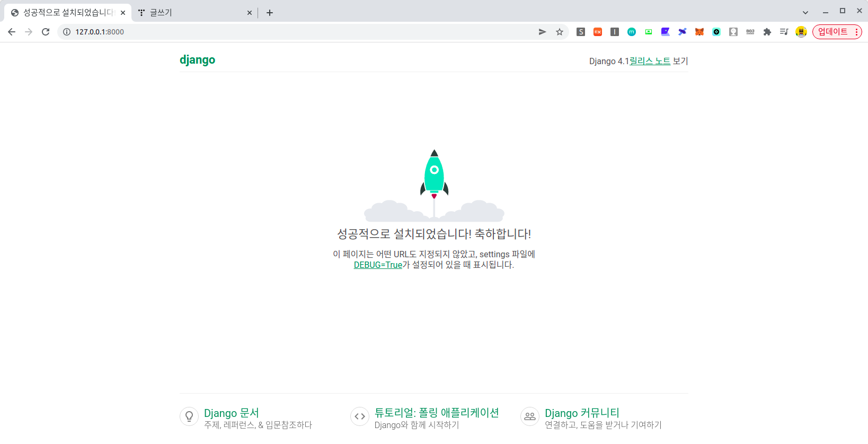Open the dark gray I extension
The height and width of the screenshot is (444, 868).
pos(615,32)
